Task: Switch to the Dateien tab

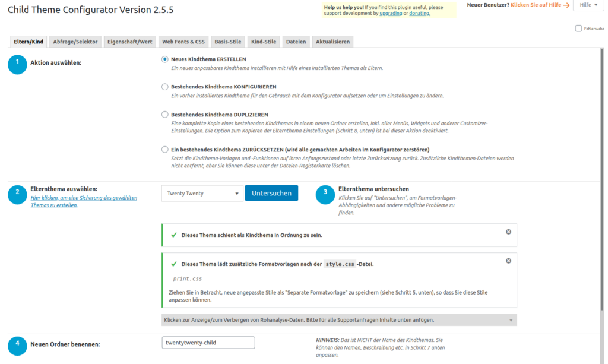Action: point(296,42)
